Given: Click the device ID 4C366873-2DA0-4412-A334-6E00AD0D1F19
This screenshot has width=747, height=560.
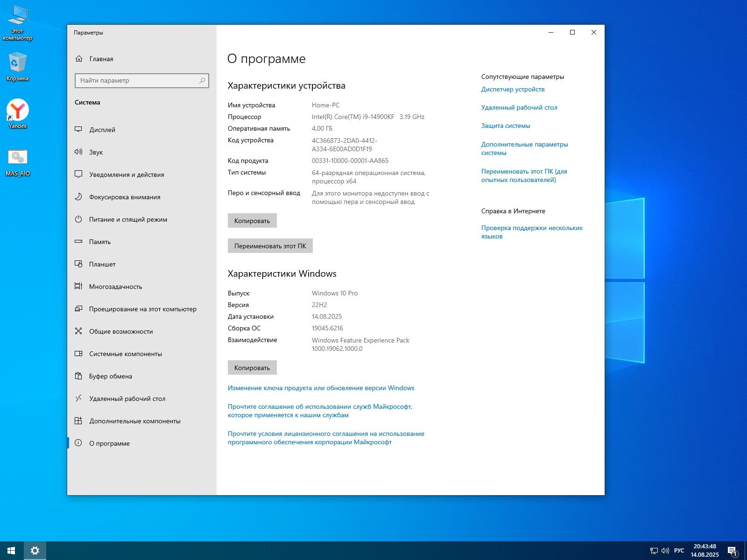Looking at the screenshot, I should 345,145.
